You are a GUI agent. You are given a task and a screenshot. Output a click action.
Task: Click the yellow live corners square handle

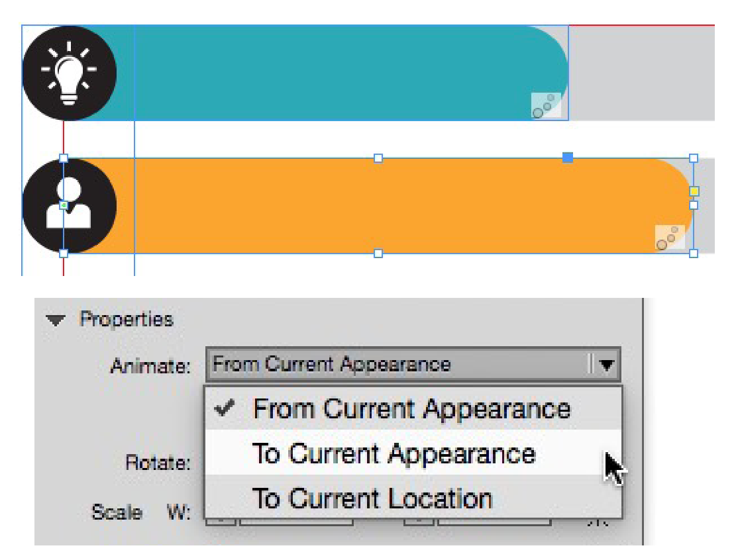coord(694,191)
